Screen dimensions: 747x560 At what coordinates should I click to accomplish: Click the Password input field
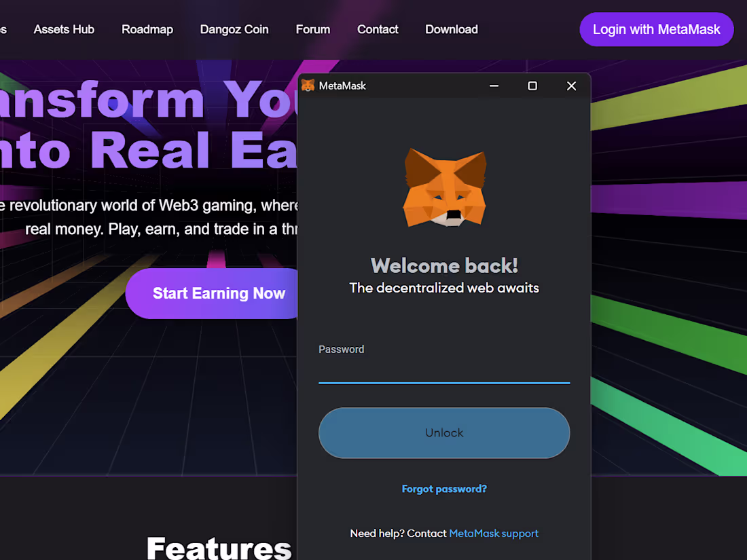[x=444, y=370]
